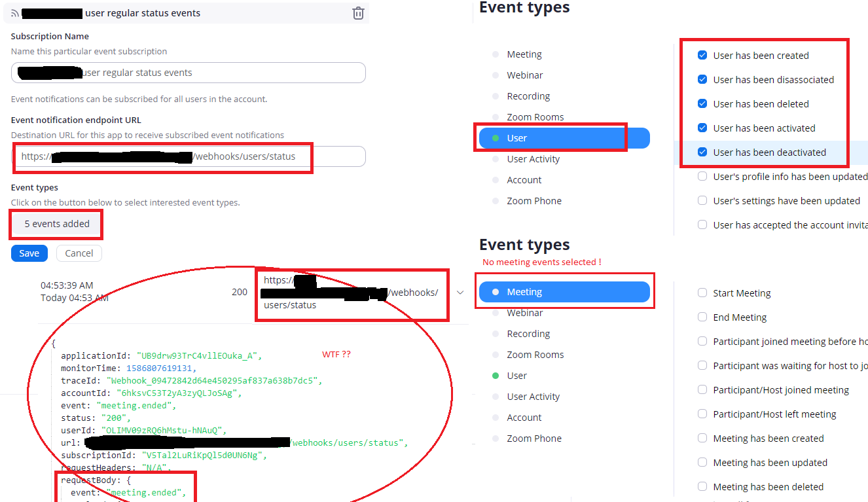The width and height of the screenshot is (868, 502).
Task: Select Recording in the upper Event types list
Action: (528, 96)
